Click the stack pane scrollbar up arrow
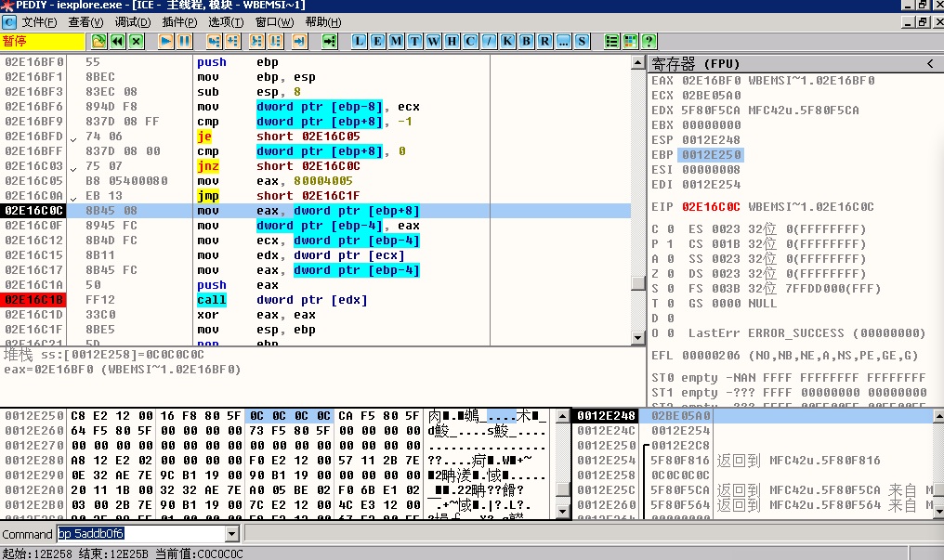 coord(938,416)
